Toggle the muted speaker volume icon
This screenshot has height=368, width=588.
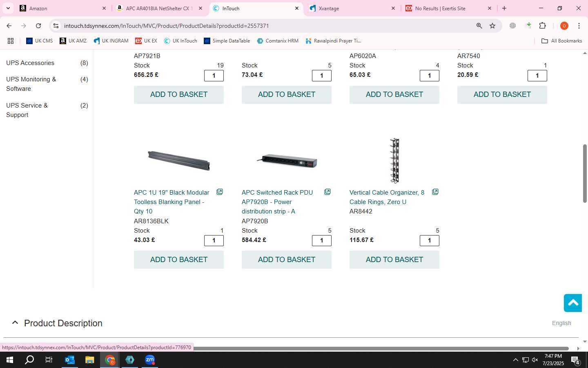[x=535, y=360]
